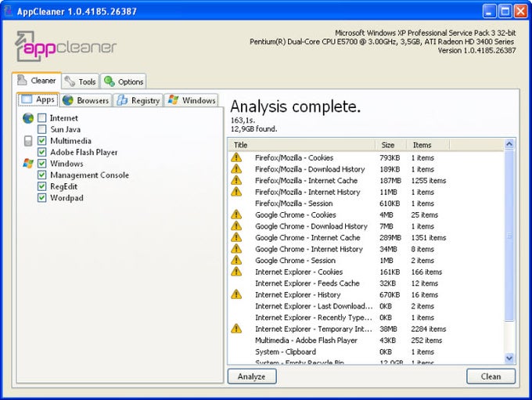The image size is (532, 400).
Task: Click warning icon for Firefox/Mozilla - Cookies
Action: pos(236,157)
